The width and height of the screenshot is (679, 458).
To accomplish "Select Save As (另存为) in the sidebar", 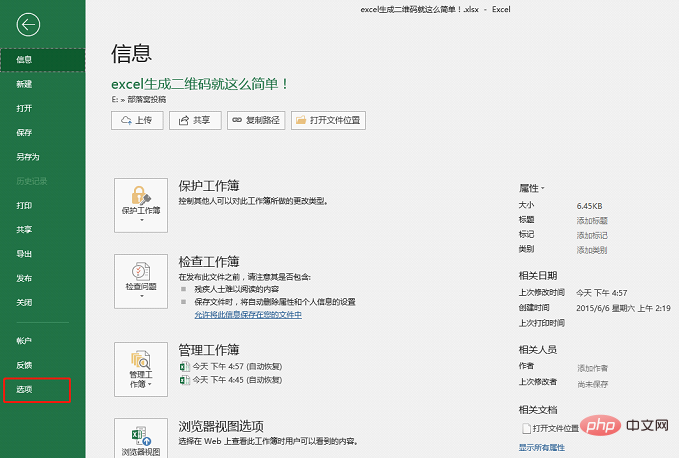I will 28,157.
